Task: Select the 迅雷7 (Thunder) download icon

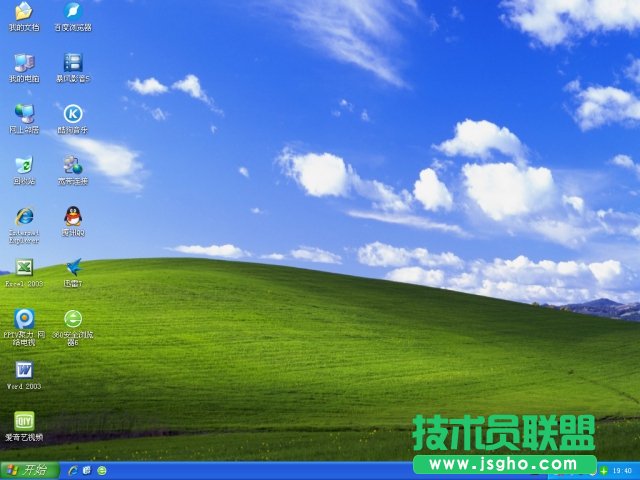Action: pos(72,267)
